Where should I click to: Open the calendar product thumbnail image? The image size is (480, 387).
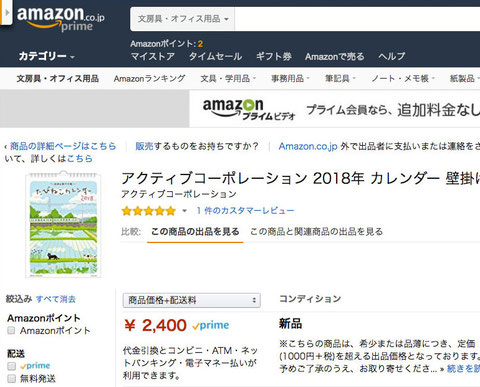[63, 224]
